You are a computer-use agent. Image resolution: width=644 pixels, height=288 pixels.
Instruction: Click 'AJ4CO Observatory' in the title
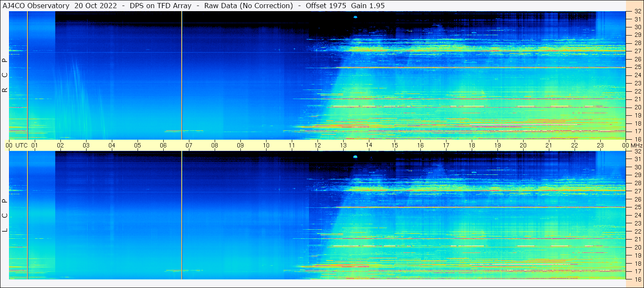tap(36, 6)
